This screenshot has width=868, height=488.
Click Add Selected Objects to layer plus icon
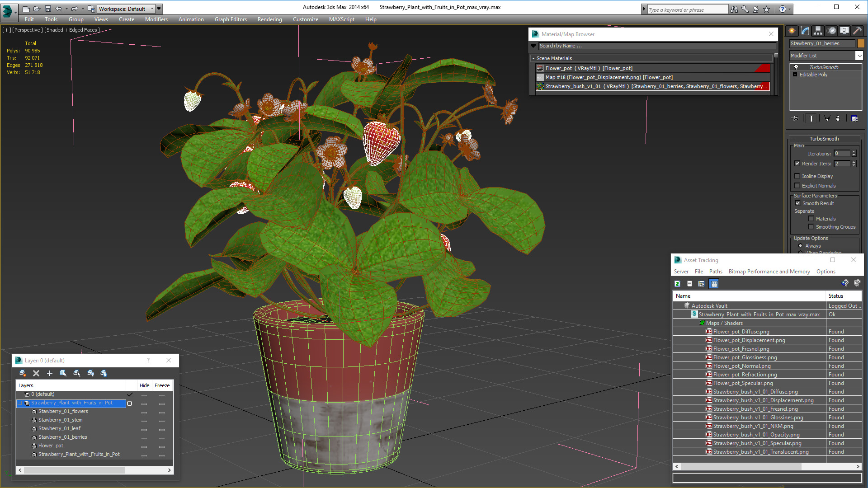pos(50,373)
